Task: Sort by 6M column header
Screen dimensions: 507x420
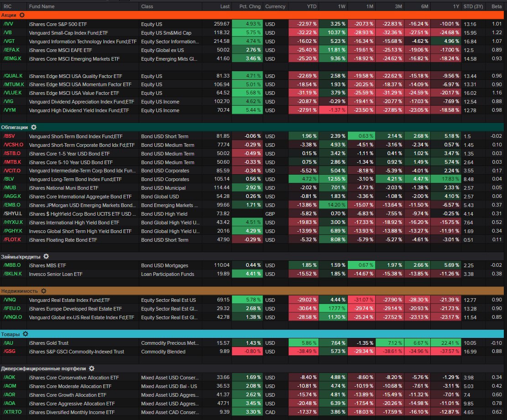Action: (x=424, y=6)
